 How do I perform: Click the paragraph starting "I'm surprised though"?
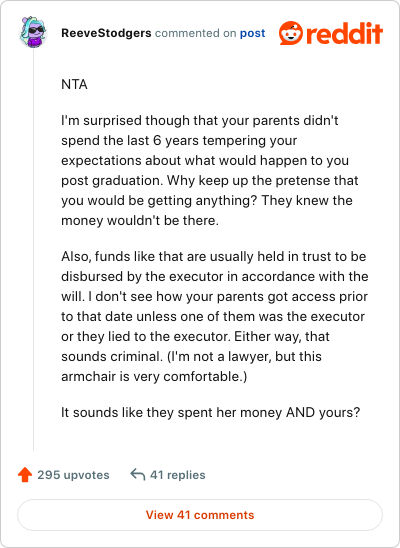[x=210, y=171]
